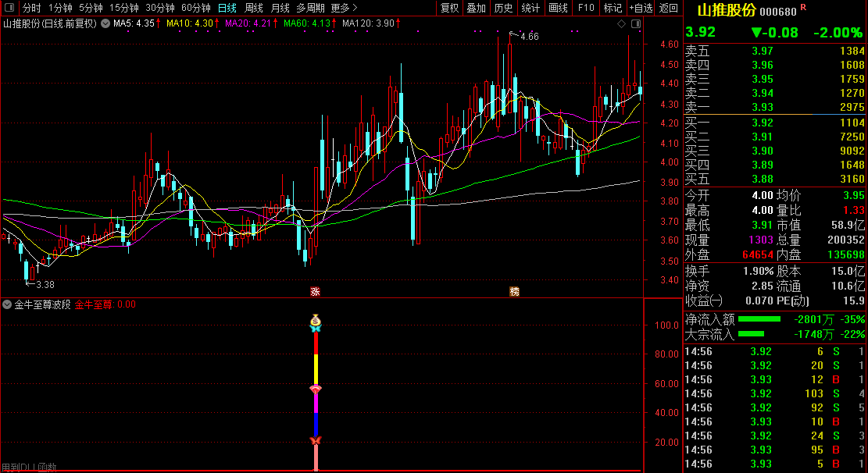Click the 返回 back button

point(669,8)
